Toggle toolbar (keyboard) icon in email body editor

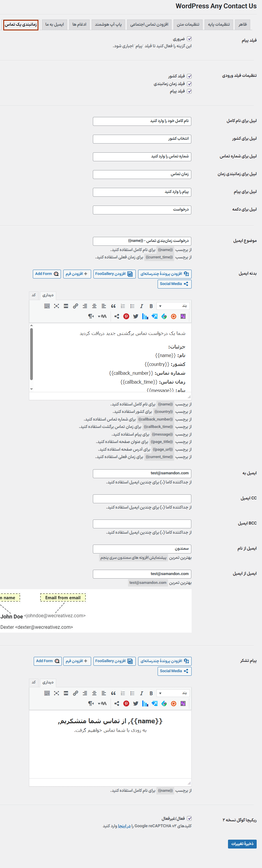point(47,306)
